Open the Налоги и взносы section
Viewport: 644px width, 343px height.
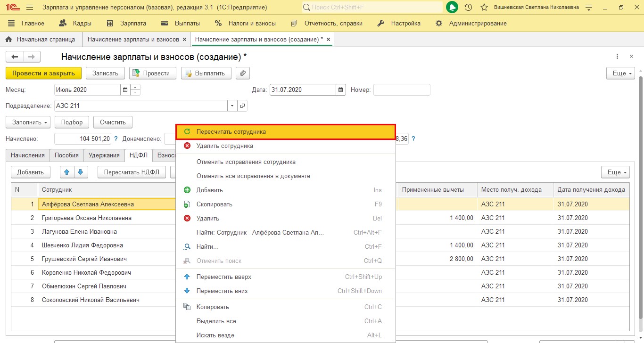click(x=245, y=23)
